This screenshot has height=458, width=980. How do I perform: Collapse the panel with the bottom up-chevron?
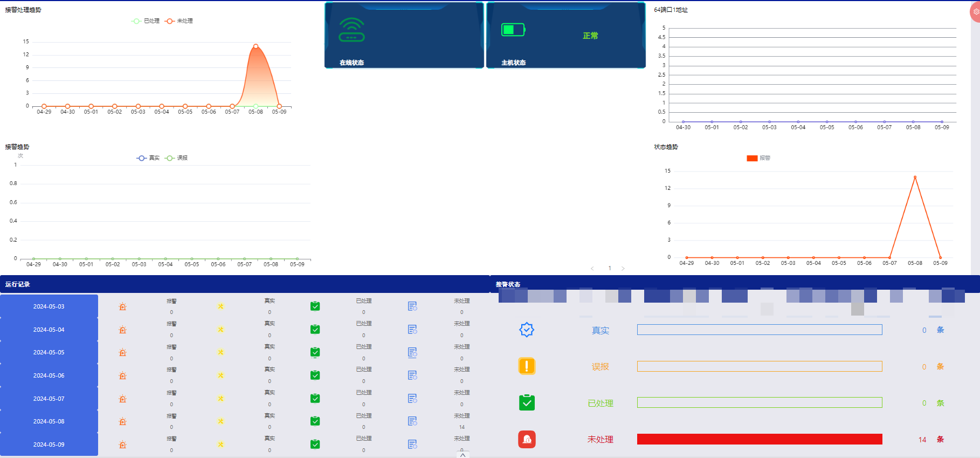463,455
